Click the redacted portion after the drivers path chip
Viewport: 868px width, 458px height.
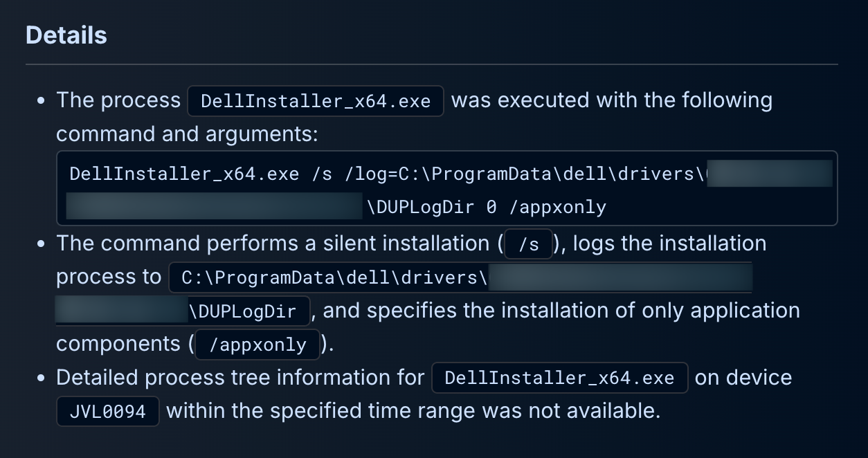coord(620,278)
